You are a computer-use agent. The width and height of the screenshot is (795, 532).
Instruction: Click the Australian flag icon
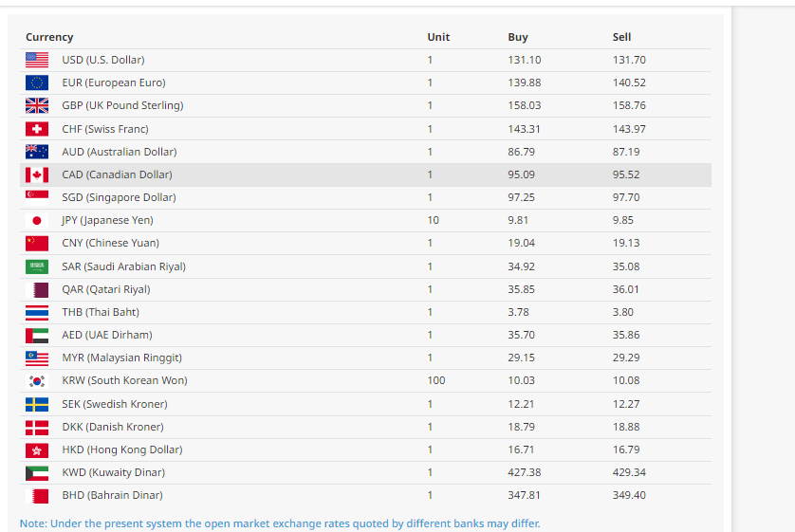coord(37,152)
